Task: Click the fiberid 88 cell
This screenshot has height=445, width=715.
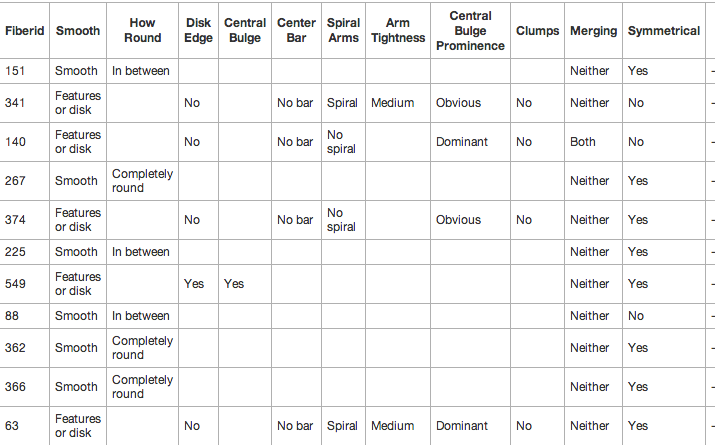Action: (x=12, y=316)
